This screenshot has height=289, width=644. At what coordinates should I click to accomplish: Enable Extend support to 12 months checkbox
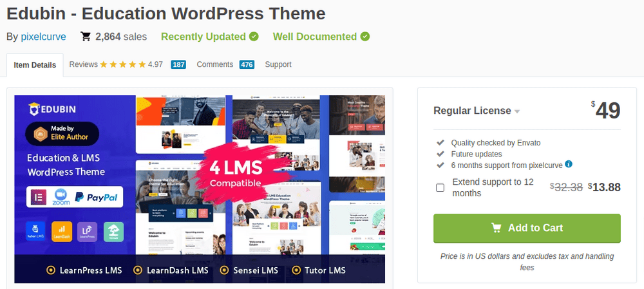(x=440, y=187)
